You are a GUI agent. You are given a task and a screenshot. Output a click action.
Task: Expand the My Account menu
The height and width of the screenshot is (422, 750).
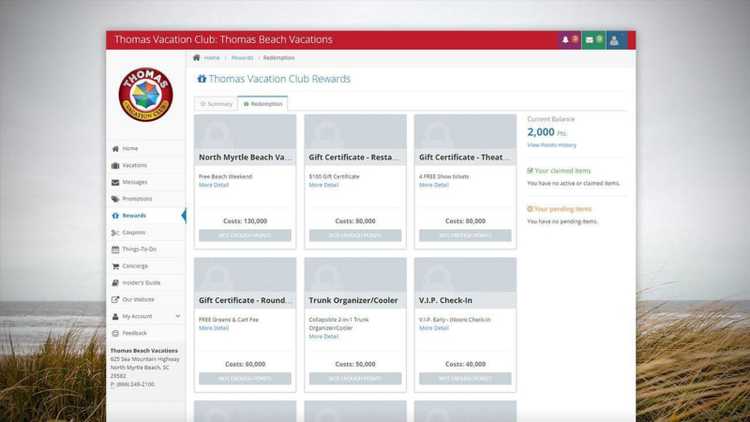click(x=146, y=316)
